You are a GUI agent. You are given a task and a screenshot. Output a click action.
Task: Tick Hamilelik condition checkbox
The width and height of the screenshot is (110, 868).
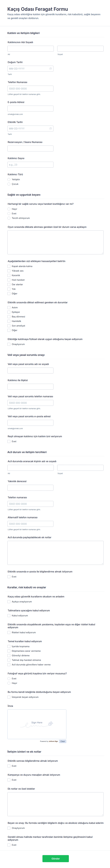pyautogui.click(x=9, y=321)
